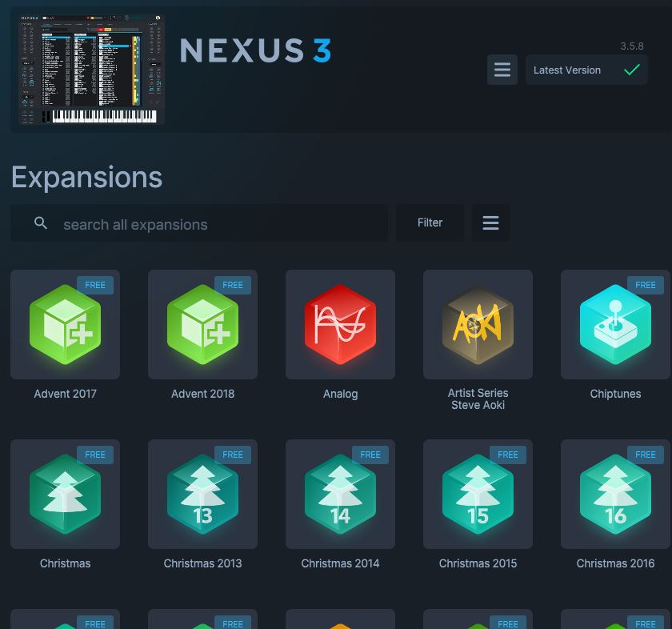
Task: Select the red Analog expansion icon
Action: coord(340,325)
